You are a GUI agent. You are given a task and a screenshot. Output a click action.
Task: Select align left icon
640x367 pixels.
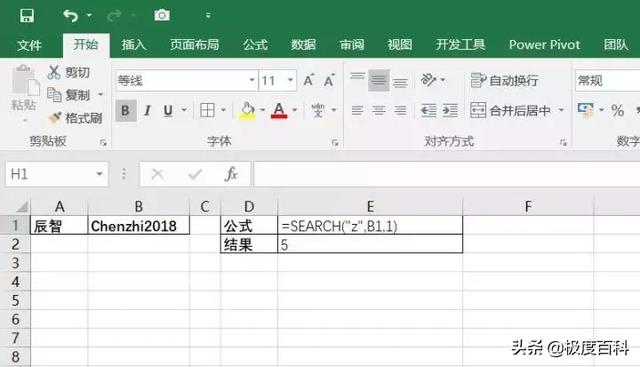tap(358, 110)
